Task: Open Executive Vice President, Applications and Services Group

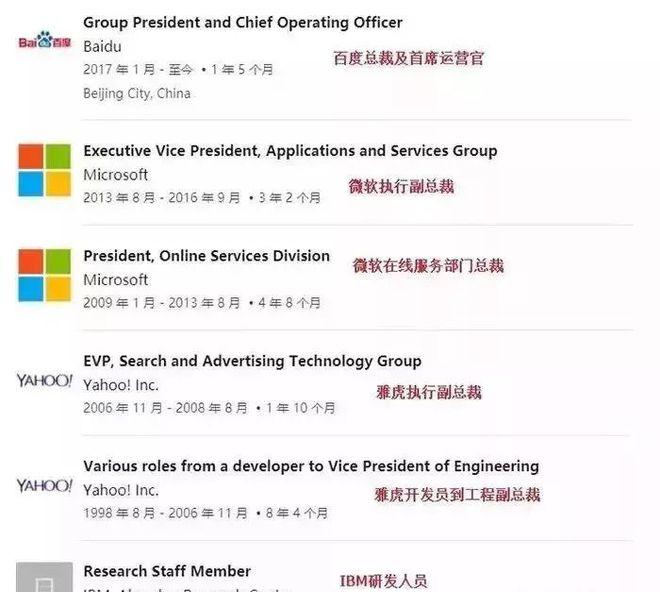Action: click(x=290, y=151)
